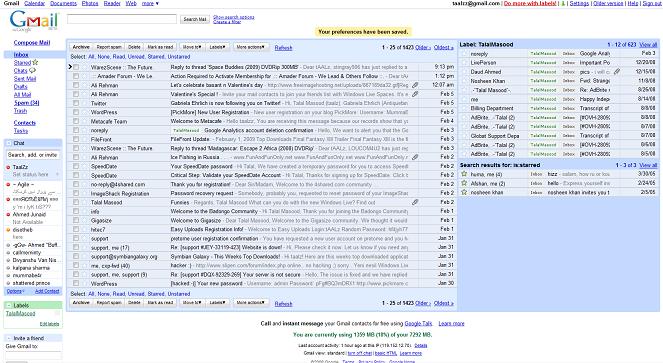Click the "Search Mail" button
The image size is (663, 363).
coord(195,19)
